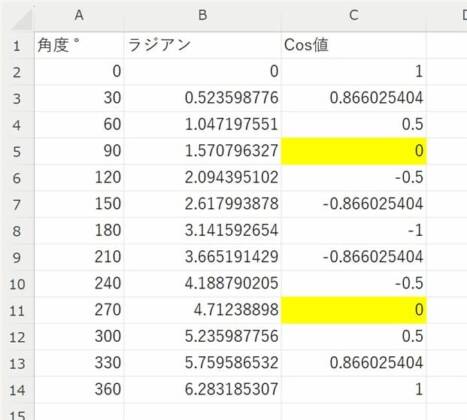Screen dimensions: 467x420
Task: Click Cos value 0.866025404 in row 3
Action: tap(354, 98)
